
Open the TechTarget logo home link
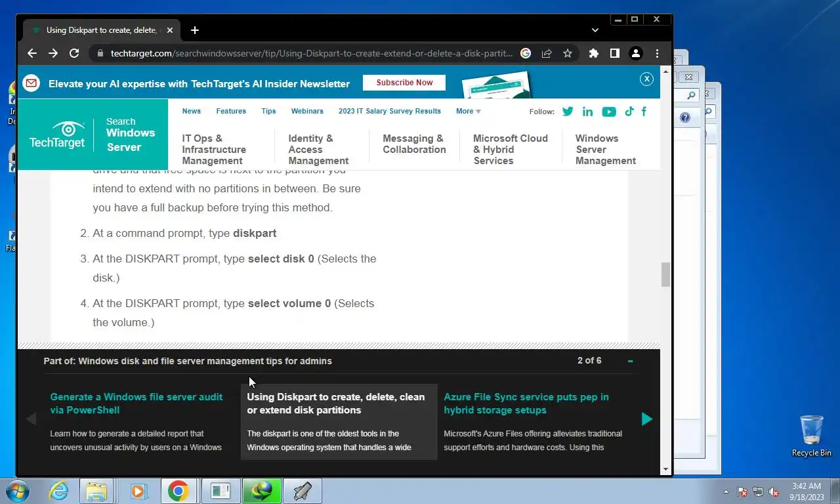click(x=56, y=135)
